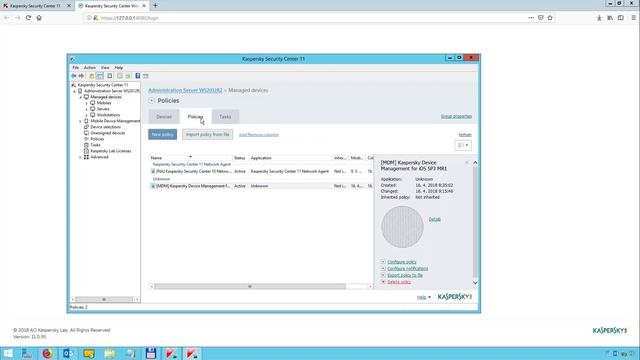Image resolution: width=640 pixels, height=360 pixels.
Task: Open the File menu
Action: click(x=76, y=68)
